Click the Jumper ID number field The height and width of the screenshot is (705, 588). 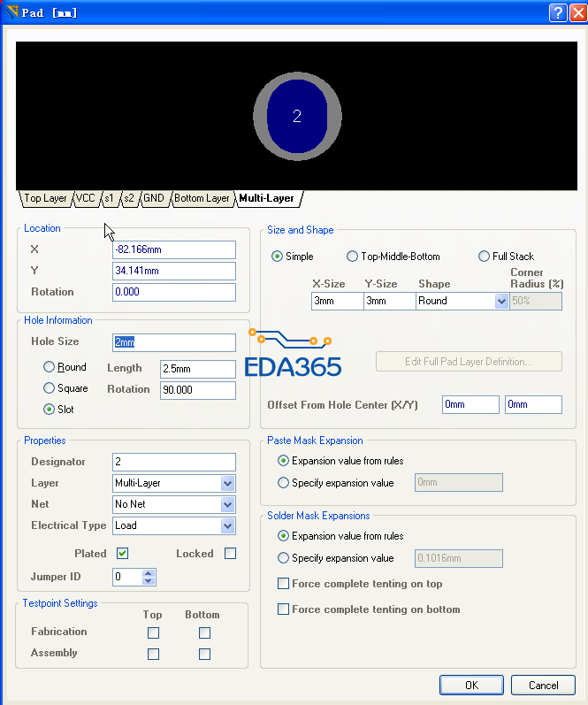(126, 577)
